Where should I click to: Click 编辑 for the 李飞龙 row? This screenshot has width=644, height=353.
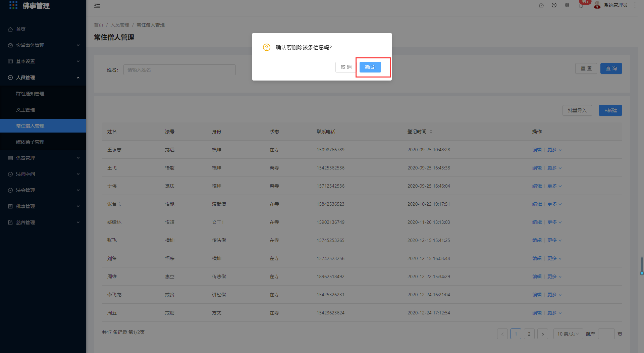[x=537, y=295]
